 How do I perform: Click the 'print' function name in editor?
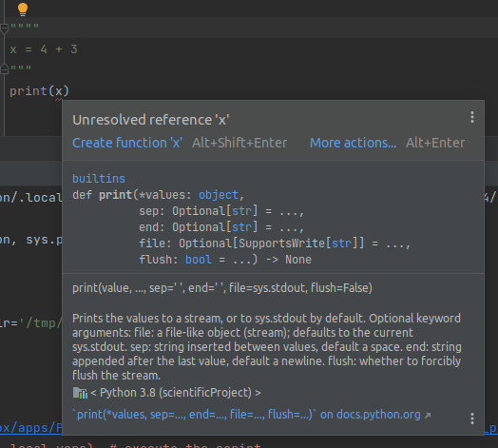point(29,91)
